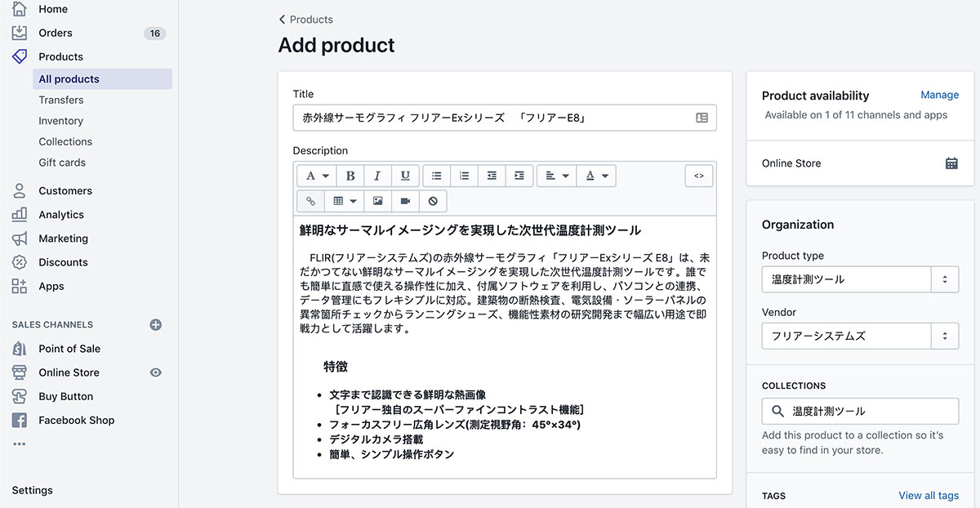Go to the Home menu item

pyautogui.click(x=53, y=9)
